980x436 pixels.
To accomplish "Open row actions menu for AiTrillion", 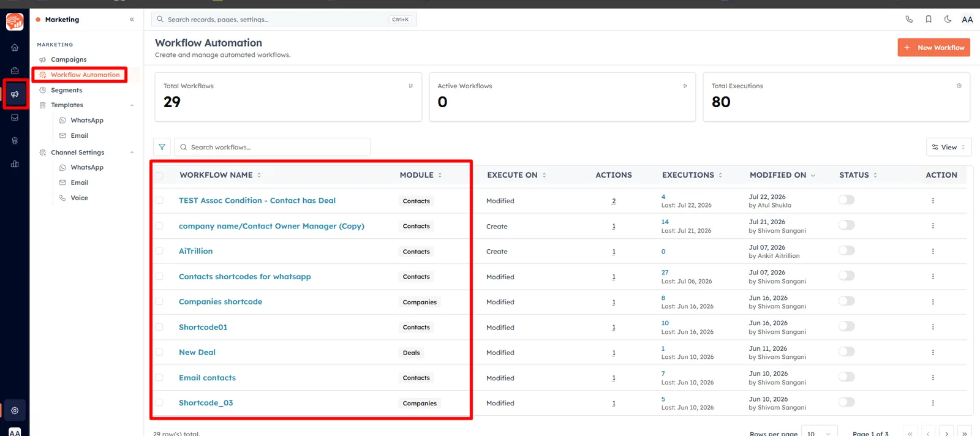I will coord(933,252).
